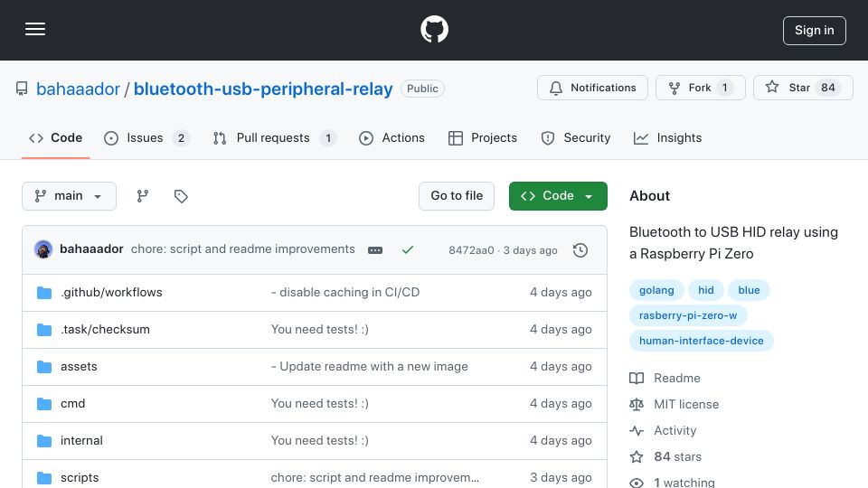Open bahaaador author link in commit row
The width and height of the screenshot is (868, 488).
pos(91,249)
